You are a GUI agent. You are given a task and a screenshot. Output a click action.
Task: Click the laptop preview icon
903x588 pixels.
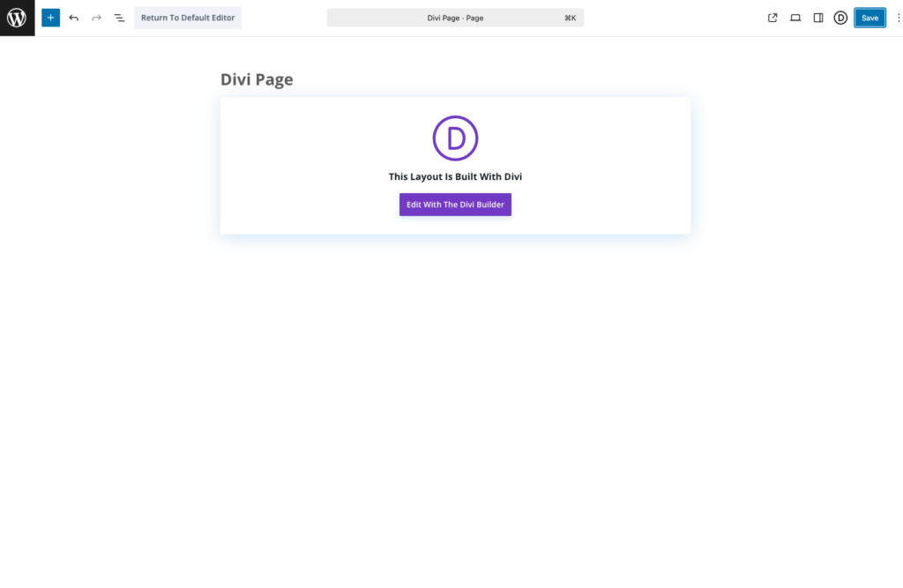click(795, 18)
